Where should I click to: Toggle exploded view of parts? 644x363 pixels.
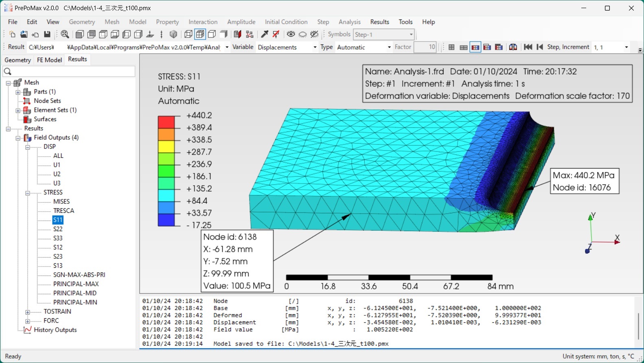coord(250,35)
